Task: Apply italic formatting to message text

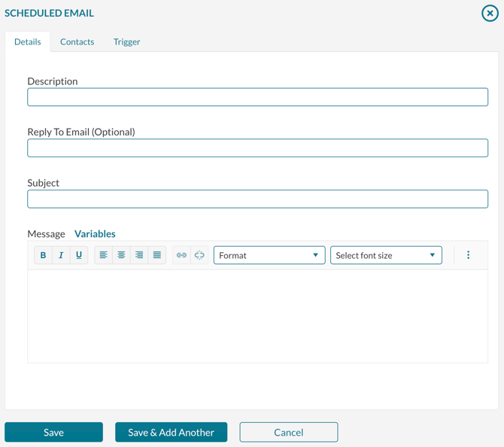Action: click(61, 255)
